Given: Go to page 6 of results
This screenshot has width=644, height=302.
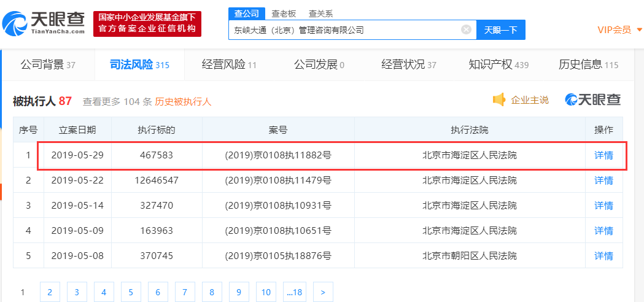Looking at the screenshot, I should [x=158, y=292].
